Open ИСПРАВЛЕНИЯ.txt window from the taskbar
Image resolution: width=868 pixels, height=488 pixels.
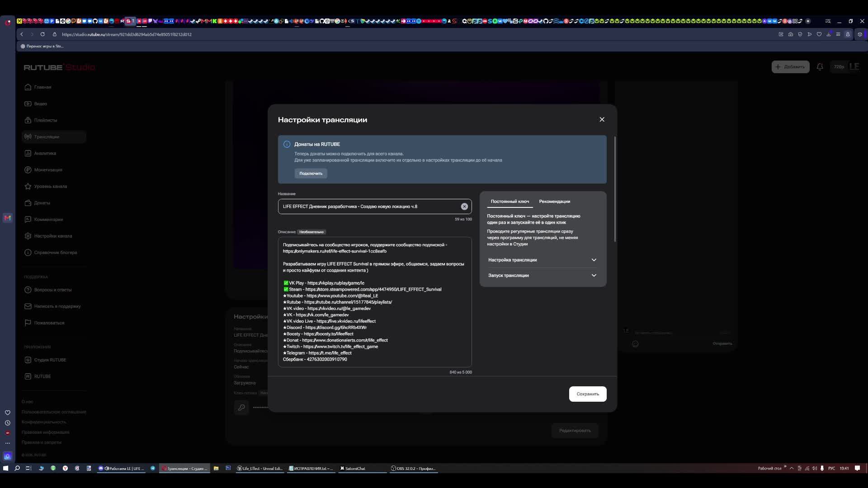pyautogui.click(x=311, y=469)
